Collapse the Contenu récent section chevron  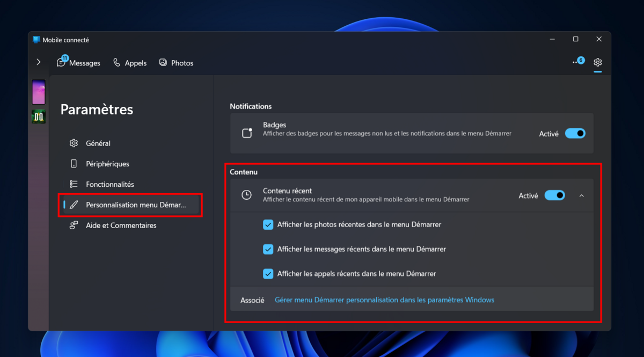point(582,195)
